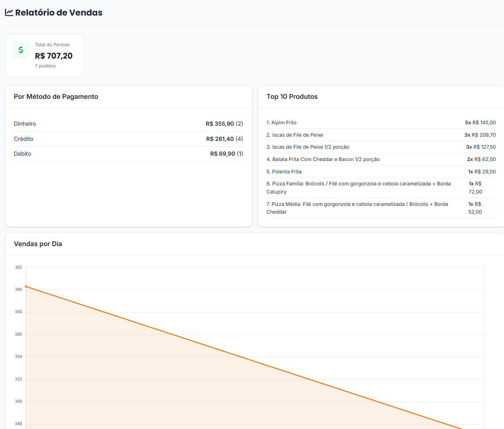Click the first data point on the sales chart

(26, 286)
